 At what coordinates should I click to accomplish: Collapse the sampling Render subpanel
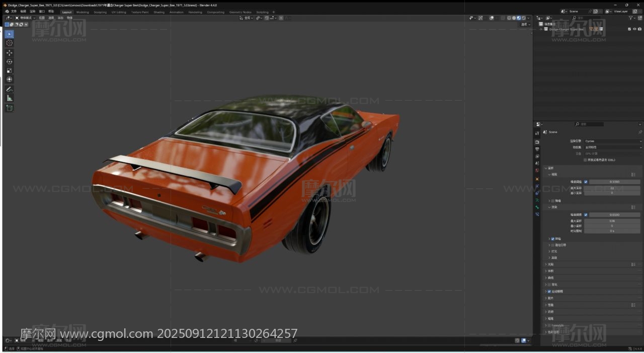[x=549, y=207]
